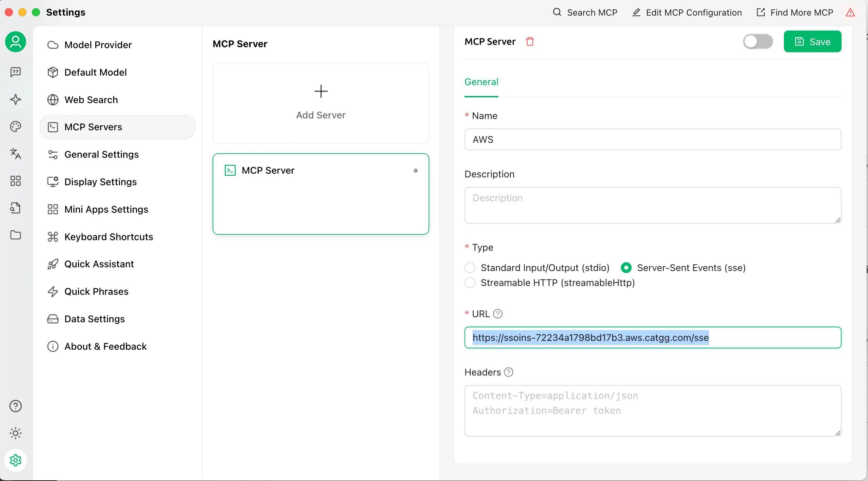The height and width of the screenshot is (481, 868).
Task: Click the red warning triangle icon
Action: pyautogui.click(x=850, y=13)
